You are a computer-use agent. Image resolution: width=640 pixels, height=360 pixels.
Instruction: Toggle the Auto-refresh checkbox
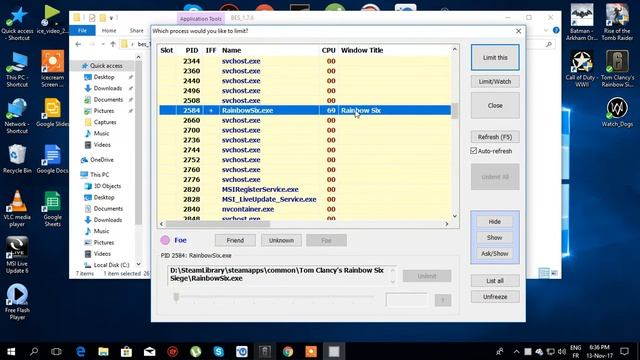click(x=473, y=151)
